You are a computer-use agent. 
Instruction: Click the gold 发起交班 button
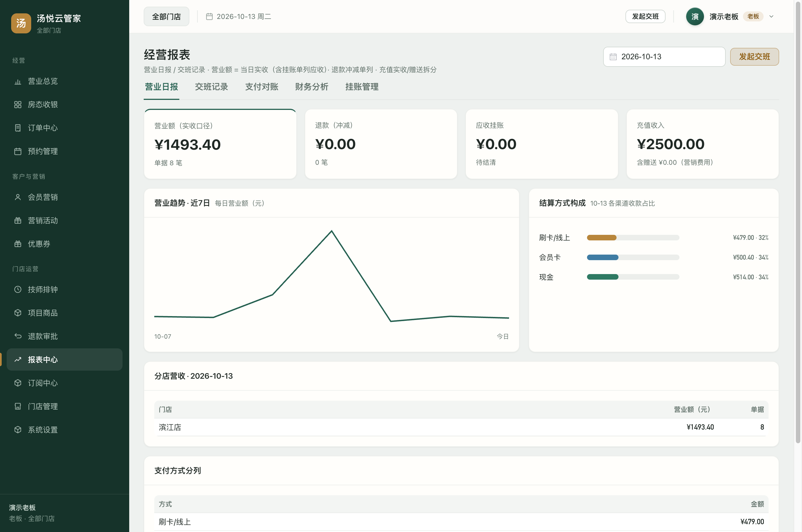tap(754, 57)
